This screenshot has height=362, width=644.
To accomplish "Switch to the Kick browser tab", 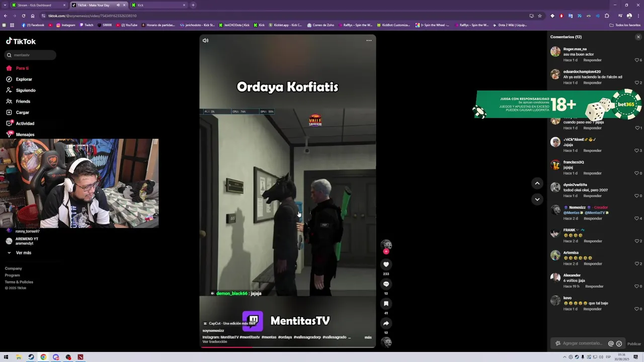I will pyautogui.click(x=159, y=5).
